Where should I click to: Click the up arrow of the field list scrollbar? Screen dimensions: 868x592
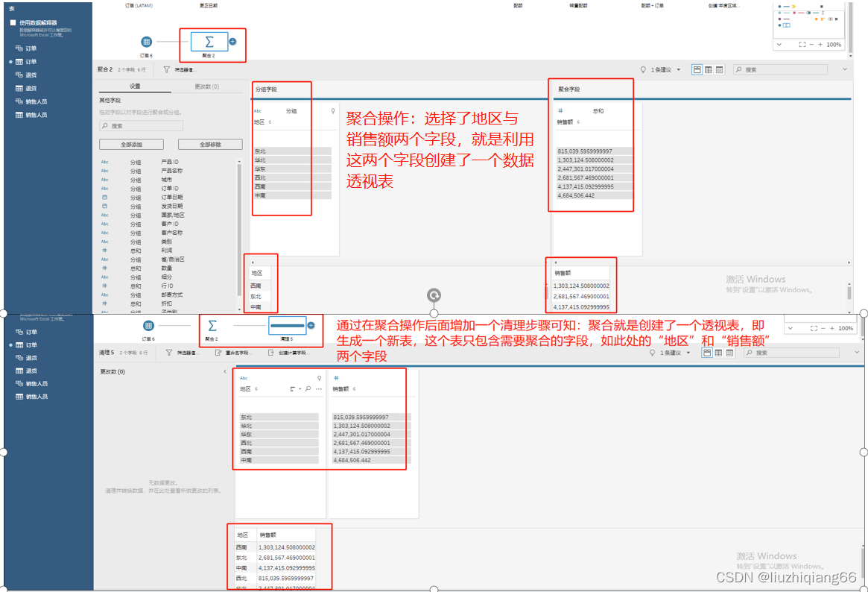[240, 162]
